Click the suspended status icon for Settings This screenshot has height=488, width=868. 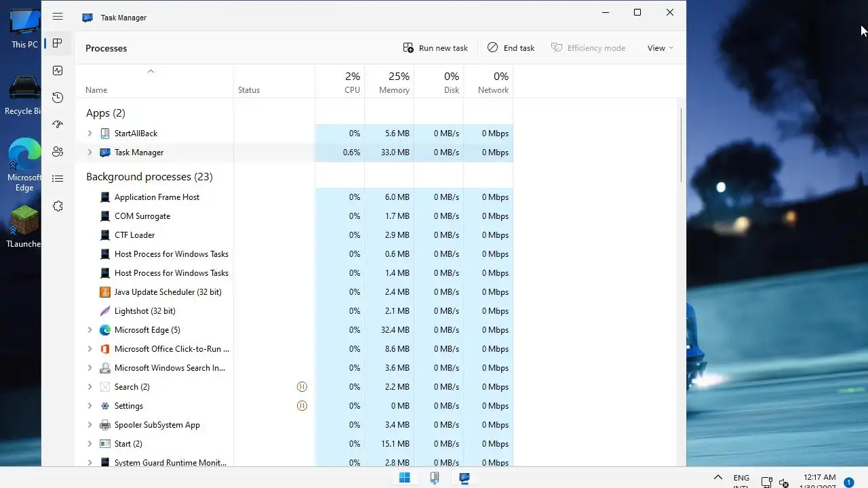[302, 406]
